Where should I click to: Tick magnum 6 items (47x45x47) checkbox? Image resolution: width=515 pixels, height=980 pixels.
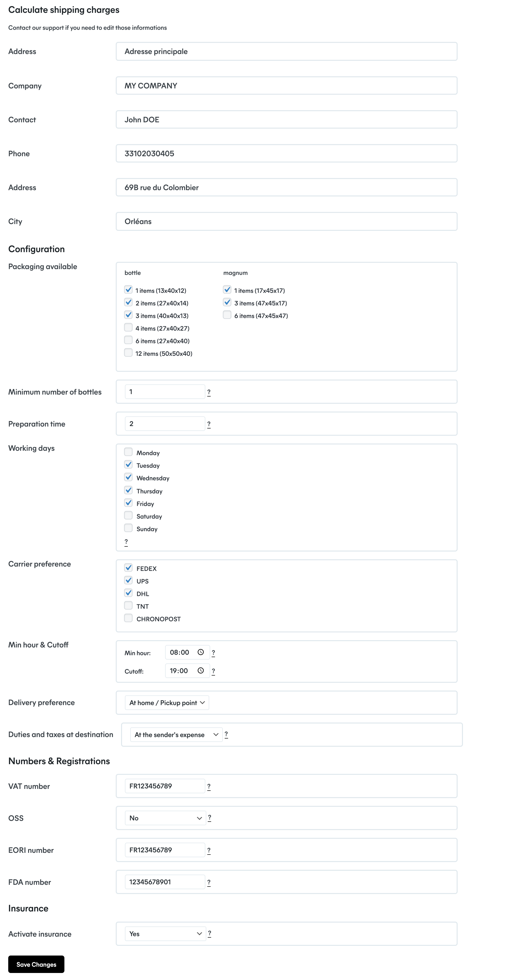pos(227,315)
